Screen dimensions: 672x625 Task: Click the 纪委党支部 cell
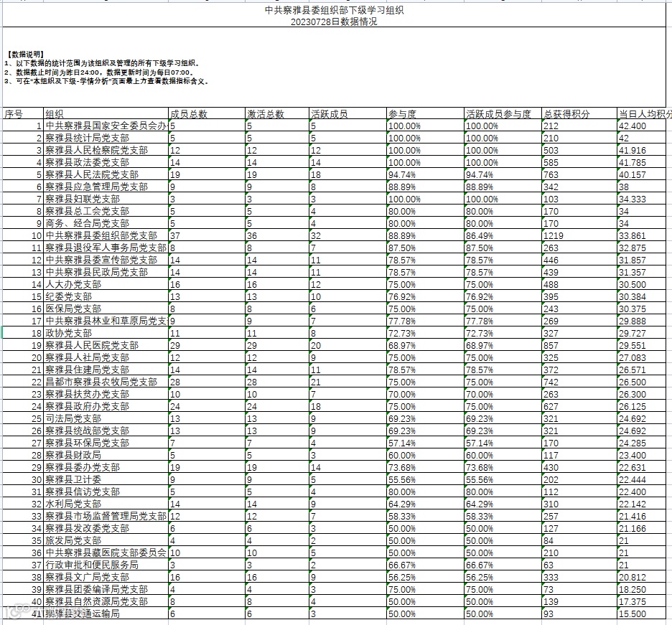[106, 297]
